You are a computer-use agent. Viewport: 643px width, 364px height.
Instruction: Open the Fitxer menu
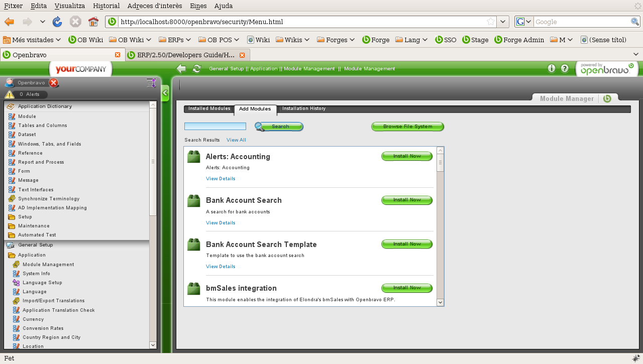point(13,6)
